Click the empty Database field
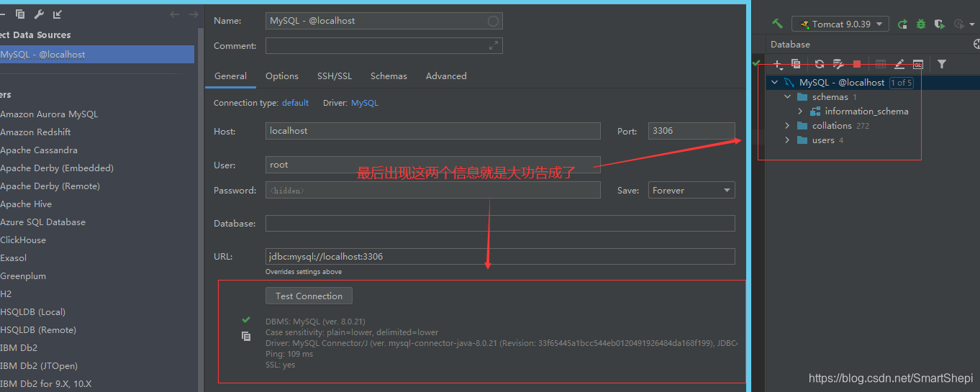980x392 pixels. point(500,223)
